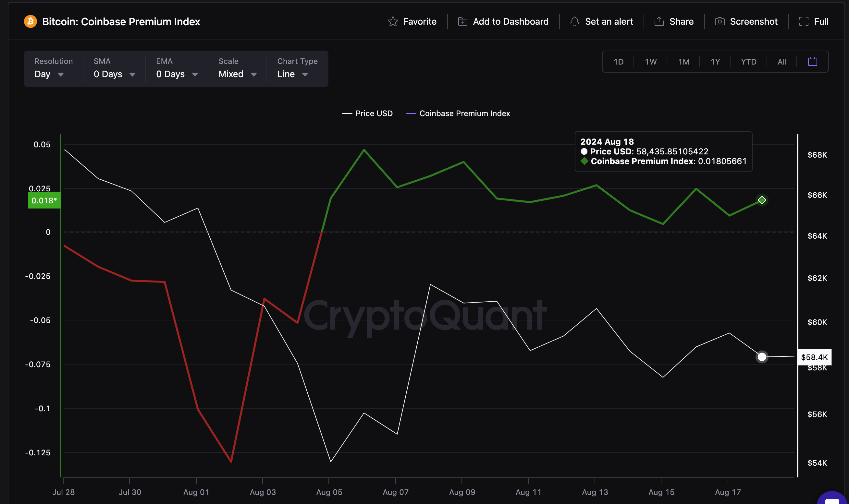Viewport: 849px width, 504px height.
Task: Select the 1M time range
Action: 683,62
